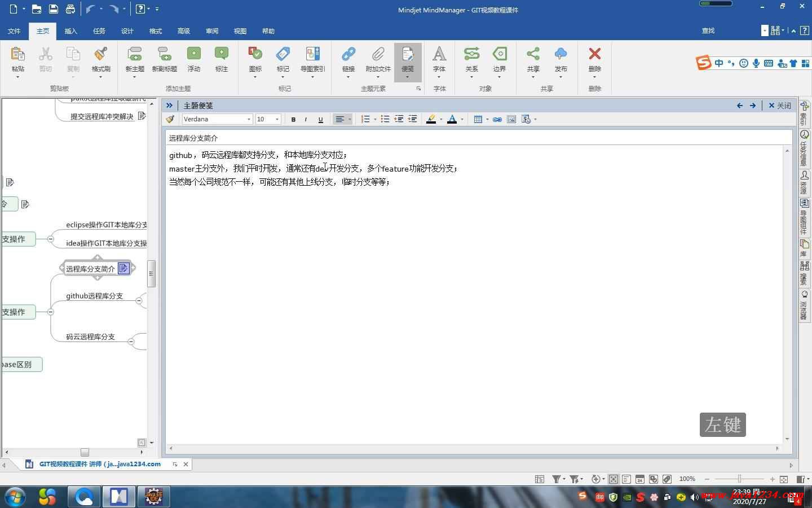Toggle bold formatting in notes toolbar
Viewport: 812px width, 508px height.
point(293,119)
